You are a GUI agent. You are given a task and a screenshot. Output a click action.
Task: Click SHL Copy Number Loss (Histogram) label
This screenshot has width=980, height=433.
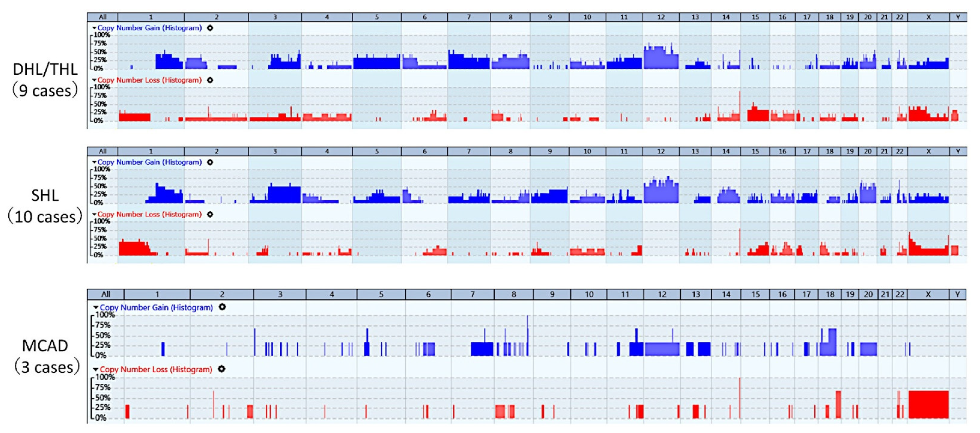(150, 214)
